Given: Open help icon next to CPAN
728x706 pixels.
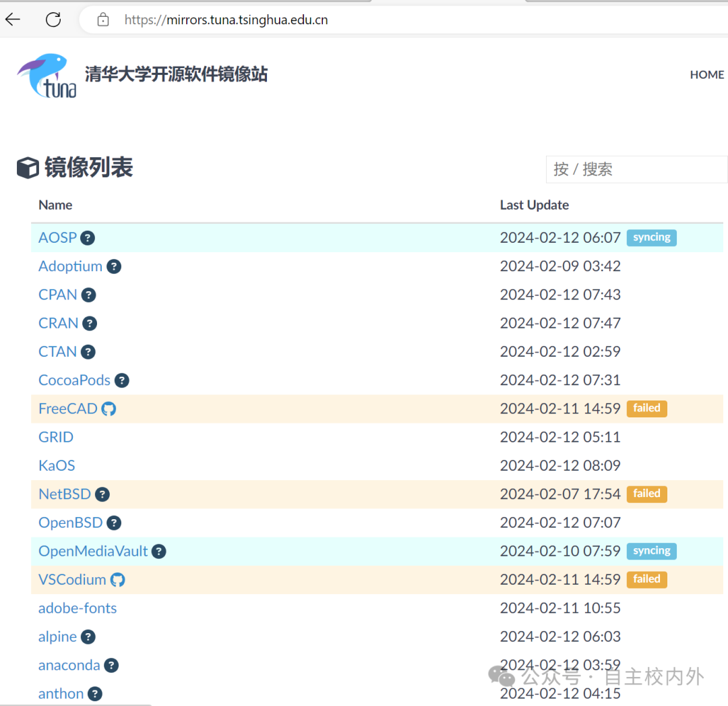Looking at the screenshot, I should pos(88,295).
